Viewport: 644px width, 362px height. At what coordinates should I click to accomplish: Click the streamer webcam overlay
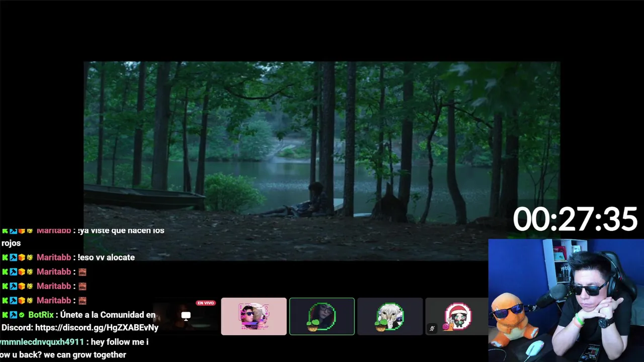coord(566,300)
